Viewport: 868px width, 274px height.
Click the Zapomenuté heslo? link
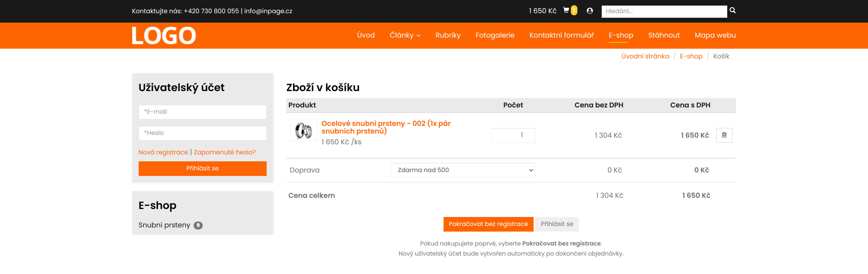click(225, 152)
